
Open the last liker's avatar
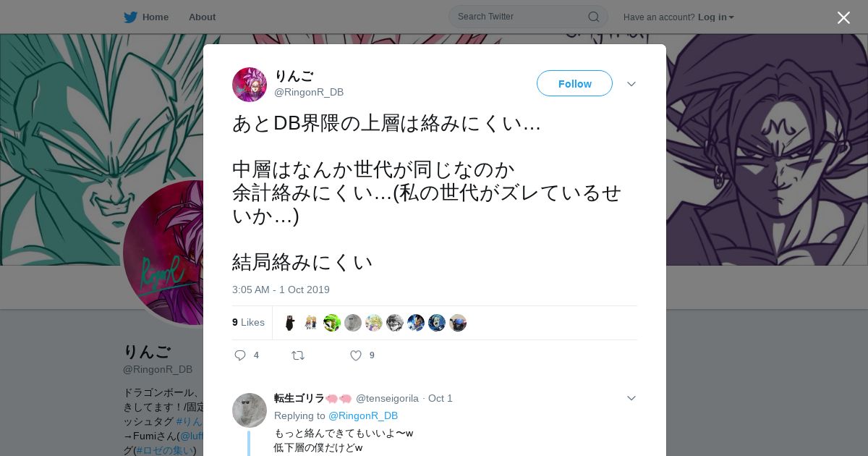(458, 323)
